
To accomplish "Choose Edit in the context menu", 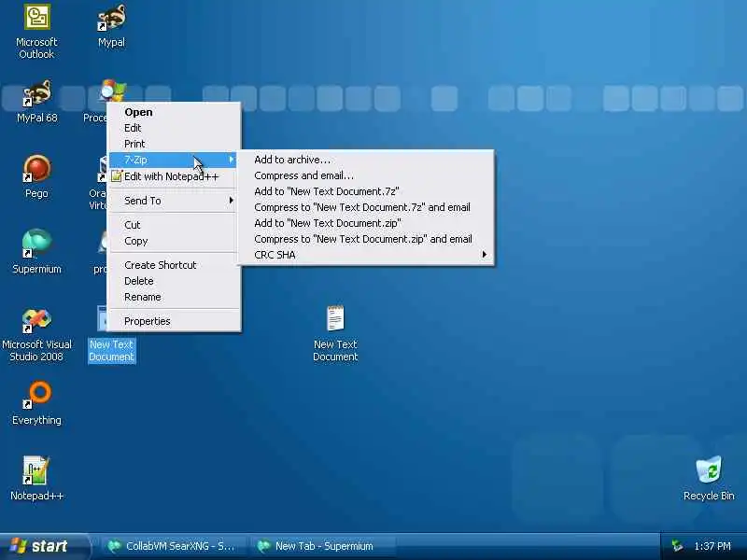I will tap(175, 128).
